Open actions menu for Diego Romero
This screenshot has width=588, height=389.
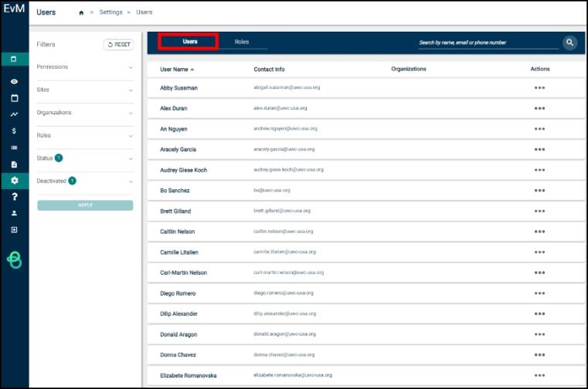click(x=539, y=293)
